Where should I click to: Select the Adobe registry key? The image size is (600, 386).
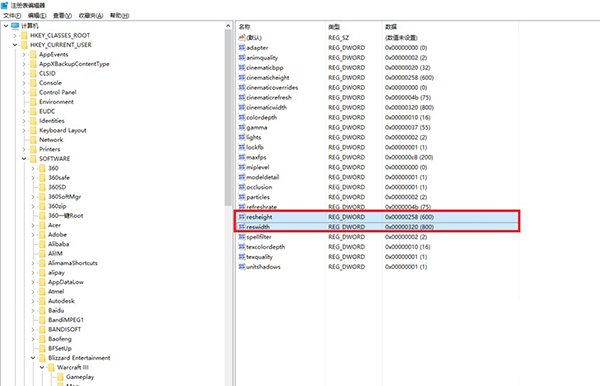(57, 235)
